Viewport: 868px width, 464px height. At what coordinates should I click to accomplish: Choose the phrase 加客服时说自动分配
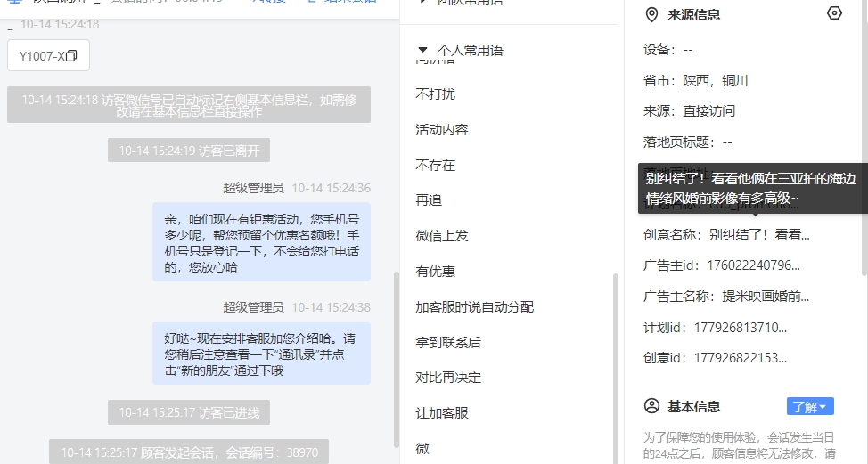pos(474,307)
